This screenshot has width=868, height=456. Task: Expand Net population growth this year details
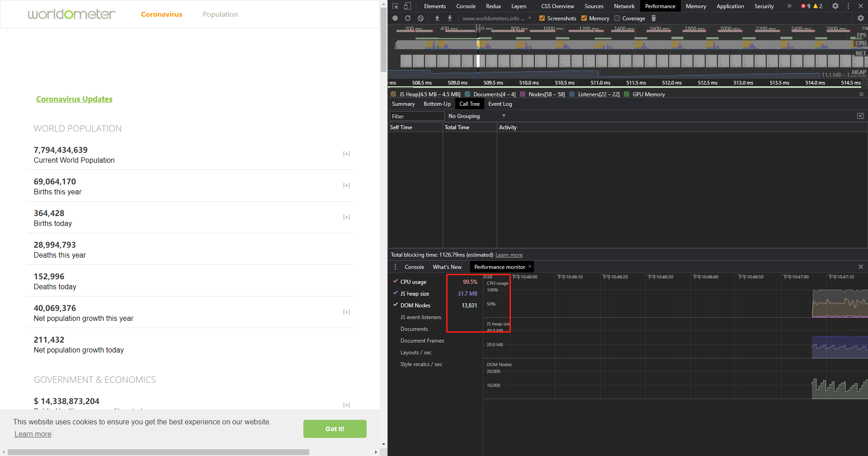[x=346, y=312]
